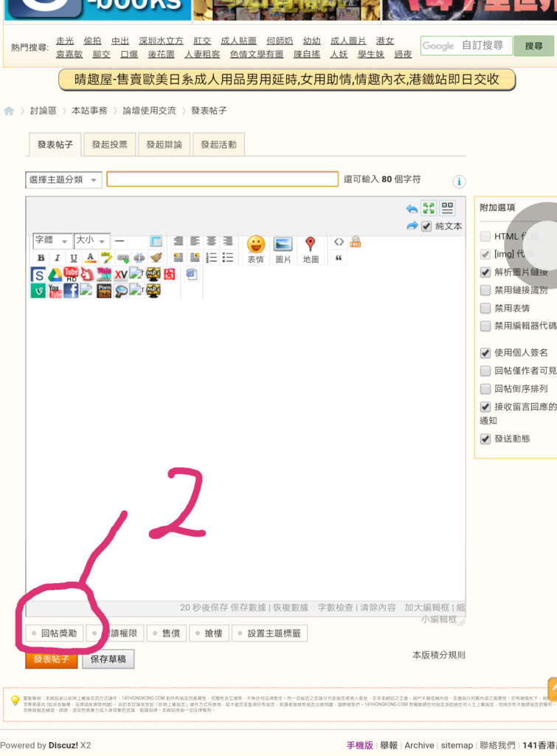557x756 pixels.
Task: Click the XV video embed icon
Action: pos(120,275)
